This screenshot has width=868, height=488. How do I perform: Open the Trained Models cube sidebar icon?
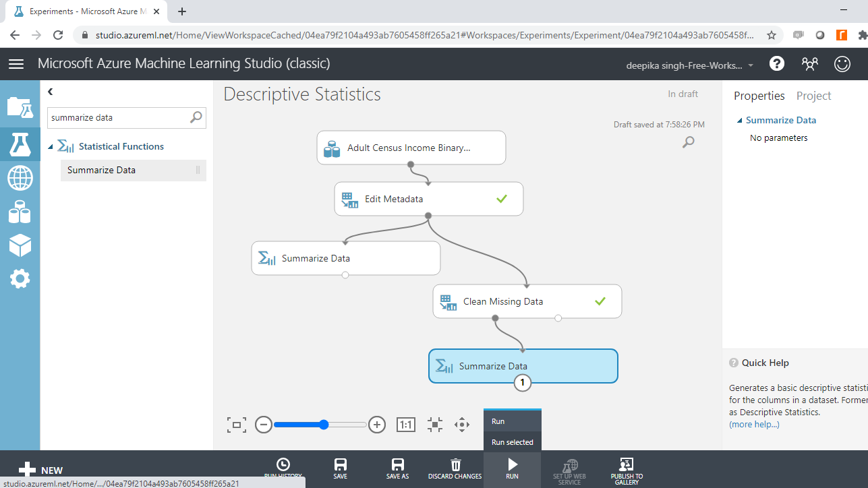click(20, 245)
